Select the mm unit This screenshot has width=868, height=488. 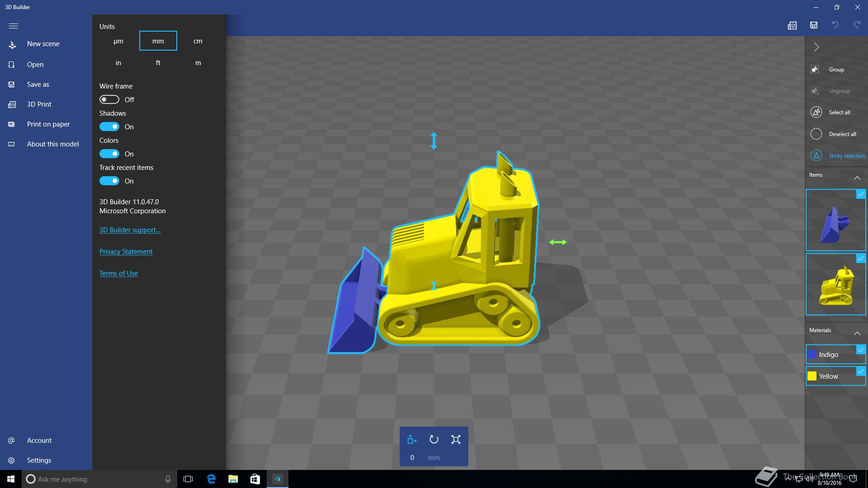(158, 41)
